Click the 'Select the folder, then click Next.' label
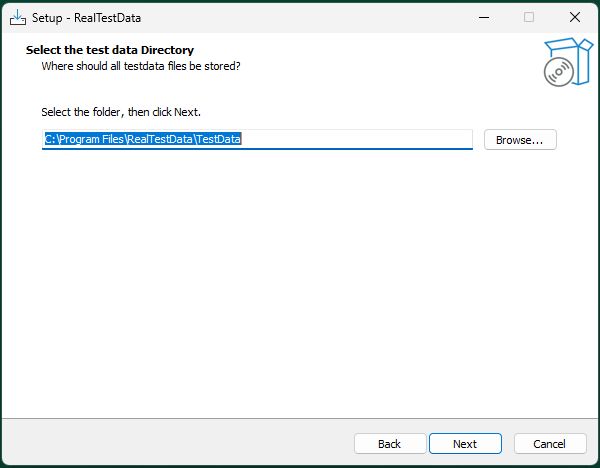This screenshot has height=468, width=600. click(121, 112)
